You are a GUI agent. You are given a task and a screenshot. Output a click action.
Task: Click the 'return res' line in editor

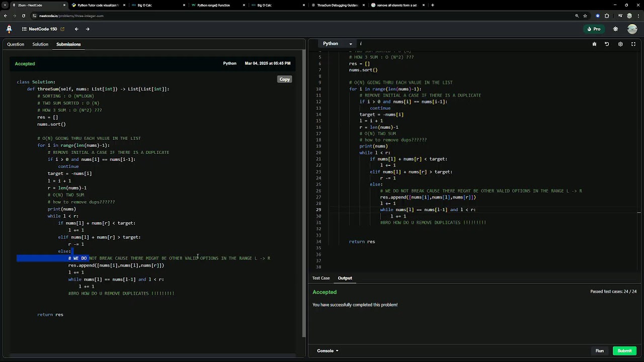coord(362,242)
